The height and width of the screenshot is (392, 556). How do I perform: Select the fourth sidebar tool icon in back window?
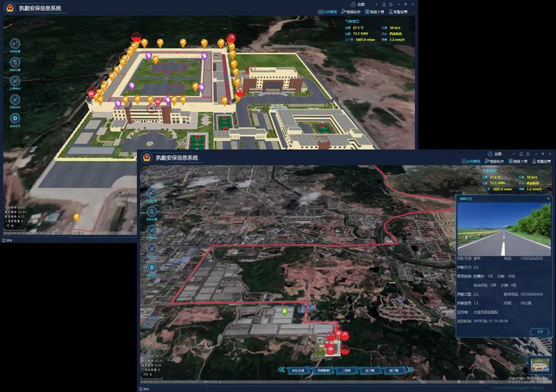coord(15,99)
